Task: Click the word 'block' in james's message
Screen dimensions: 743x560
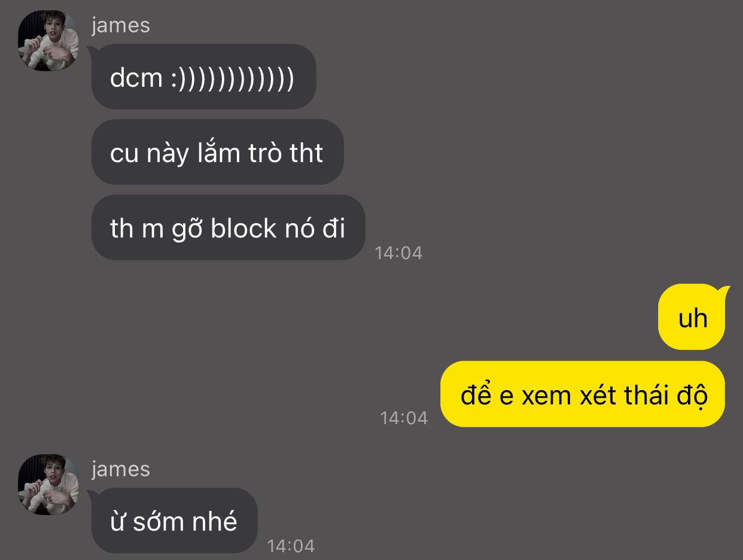Action: click(243, 229)
